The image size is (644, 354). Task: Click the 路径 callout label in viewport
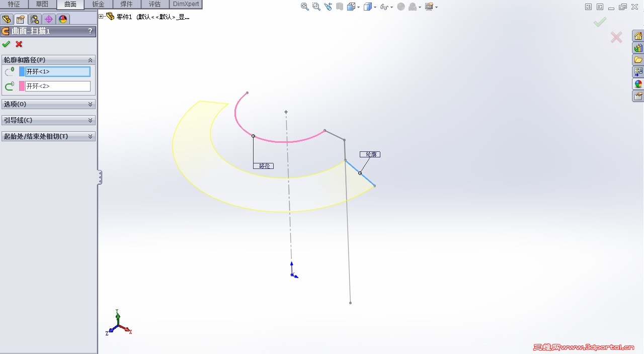click(263, 166)
